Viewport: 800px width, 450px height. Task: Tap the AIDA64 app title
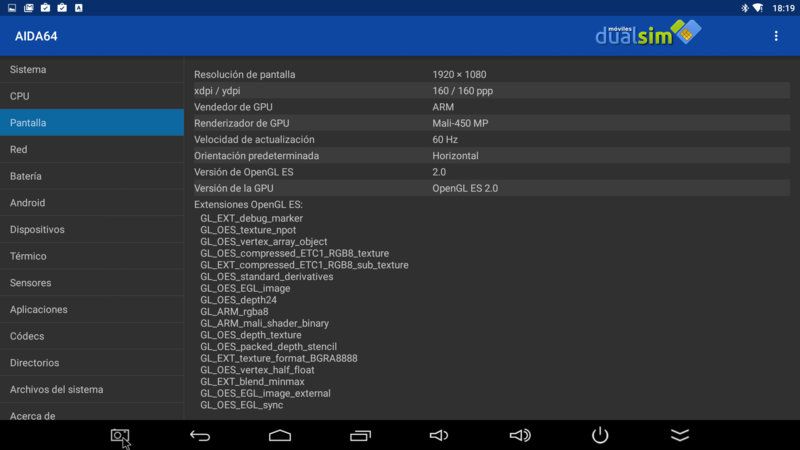[36, 36]
